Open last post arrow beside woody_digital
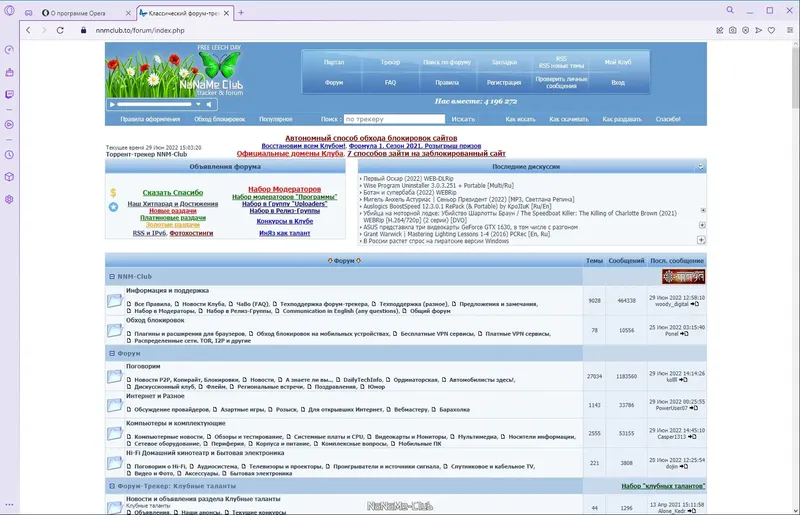 694,304
